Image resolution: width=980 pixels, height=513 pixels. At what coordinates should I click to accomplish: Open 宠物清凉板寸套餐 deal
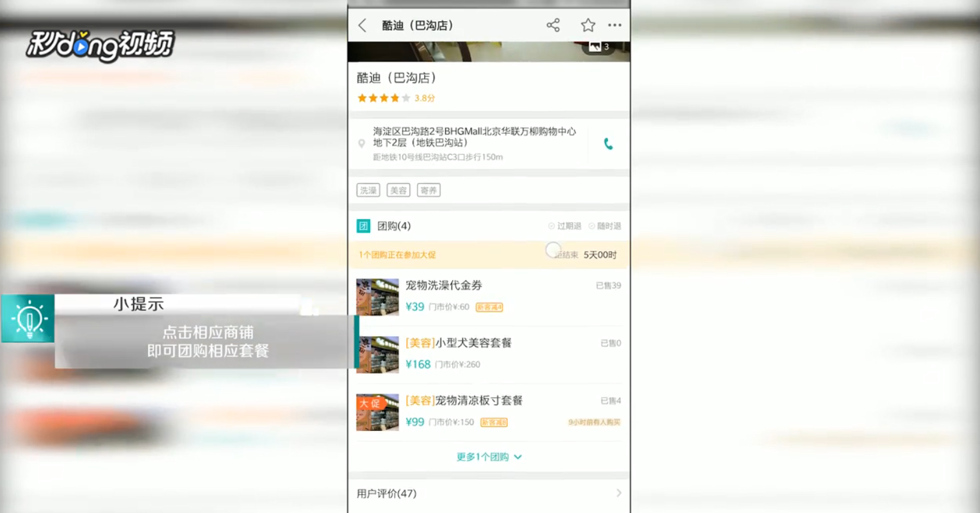(x=489, y=412)
